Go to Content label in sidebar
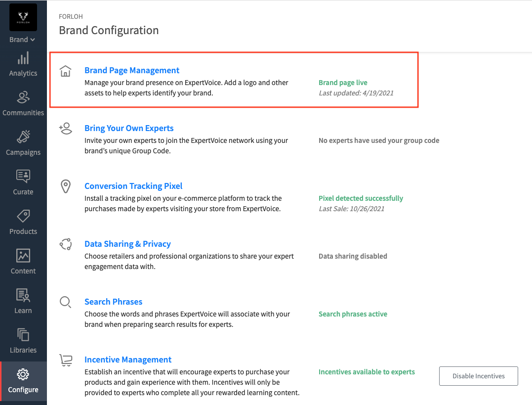 23,271
